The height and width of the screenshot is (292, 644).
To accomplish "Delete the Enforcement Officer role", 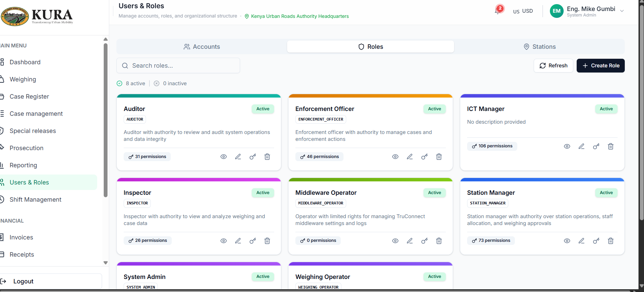I will click(439, 157).
